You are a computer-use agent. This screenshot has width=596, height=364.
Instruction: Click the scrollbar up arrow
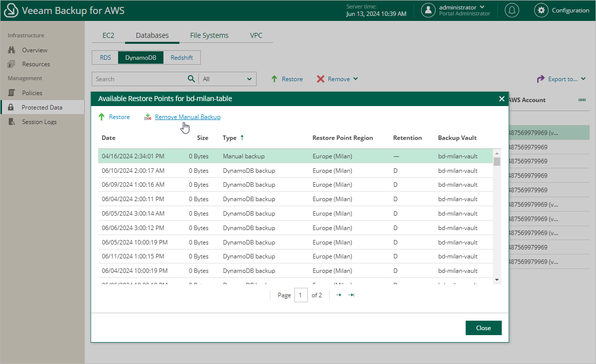(497, 153)
